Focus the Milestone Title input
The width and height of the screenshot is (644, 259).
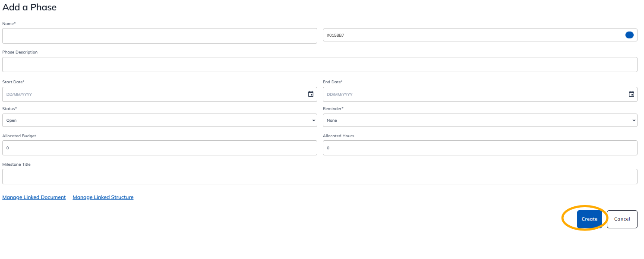click(320, 177)
